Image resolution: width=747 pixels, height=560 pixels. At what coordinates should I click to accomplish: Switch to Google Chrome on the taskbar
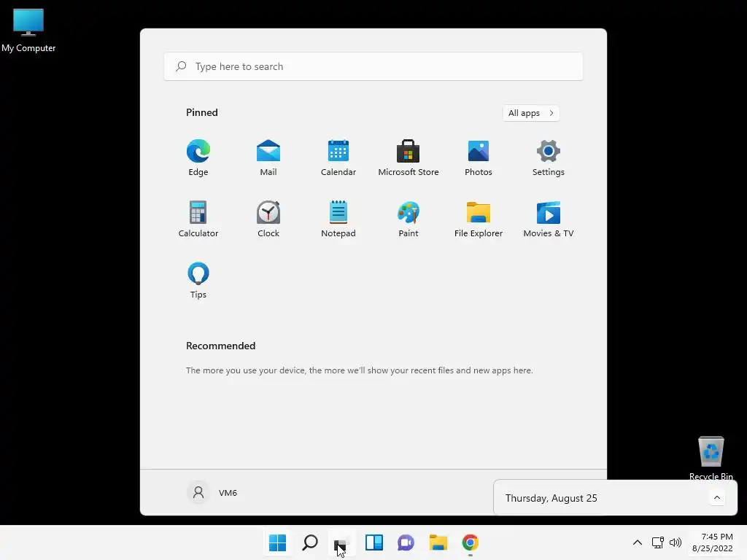click(471, 542)
